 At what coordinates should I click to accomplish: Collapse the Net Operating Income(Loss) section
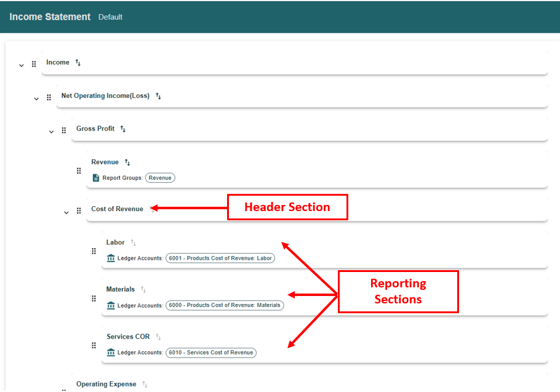pyautogui.click(x=36, y=99)
